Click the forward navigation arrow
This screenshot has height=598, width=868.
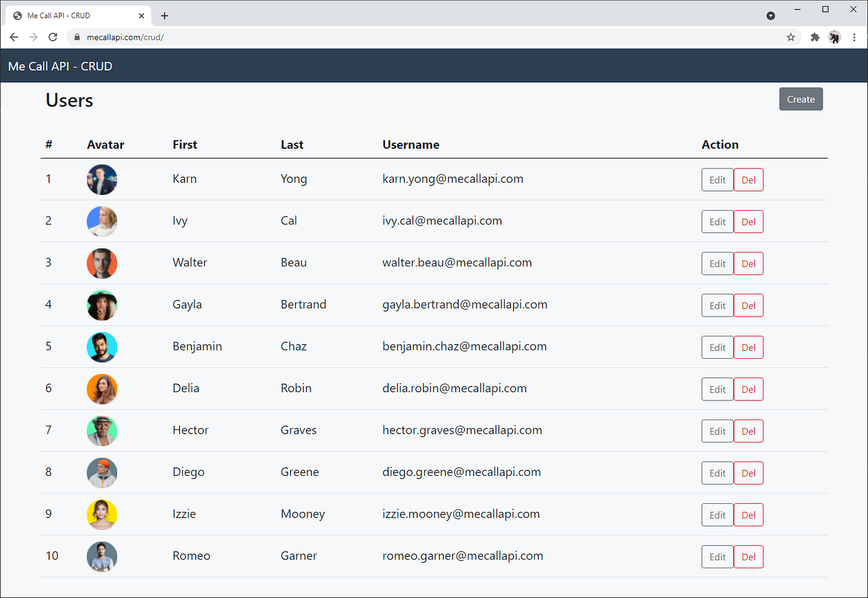click(33, 37)
